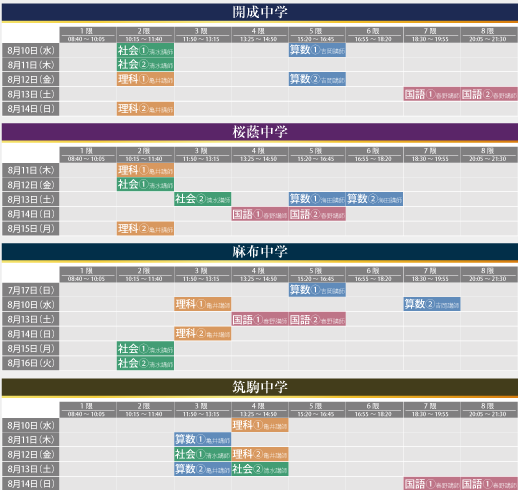Click date label 7月17日(日) in 麻布中学 table
The width and height of the screenshot is (518, 490).
tap(31, 290)
